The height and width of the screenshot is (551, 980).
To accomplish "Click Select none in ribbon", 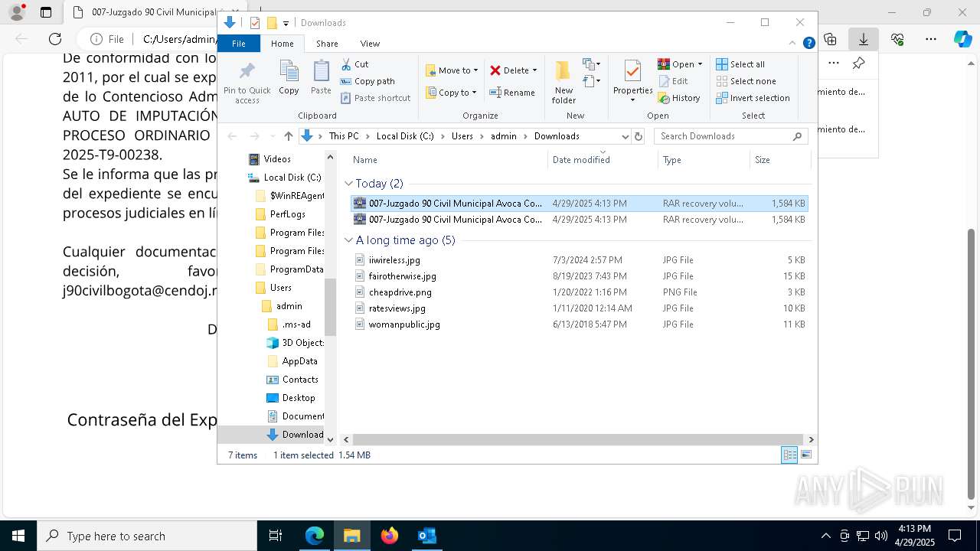I will (x=746, y=81).
